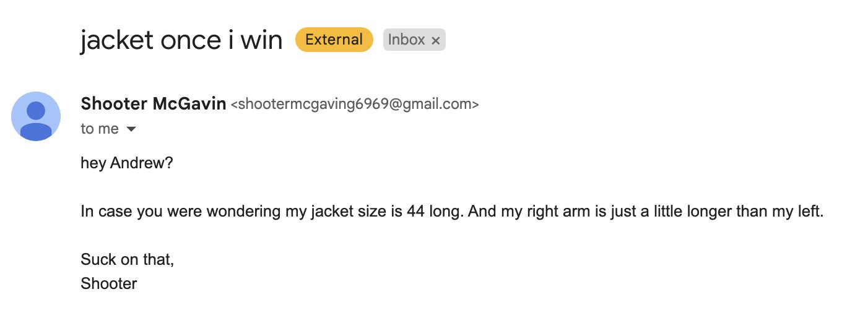This screenshot has height=323, width=868.
Task: Click the sender's profile avatar icon
Action: click(36, 116)
